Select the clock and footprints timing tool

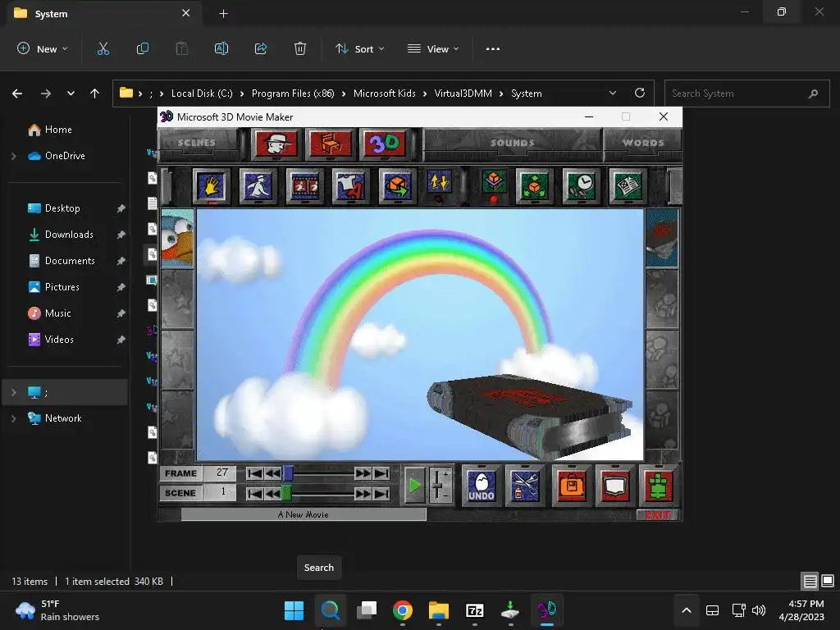(x=582, y=186)
